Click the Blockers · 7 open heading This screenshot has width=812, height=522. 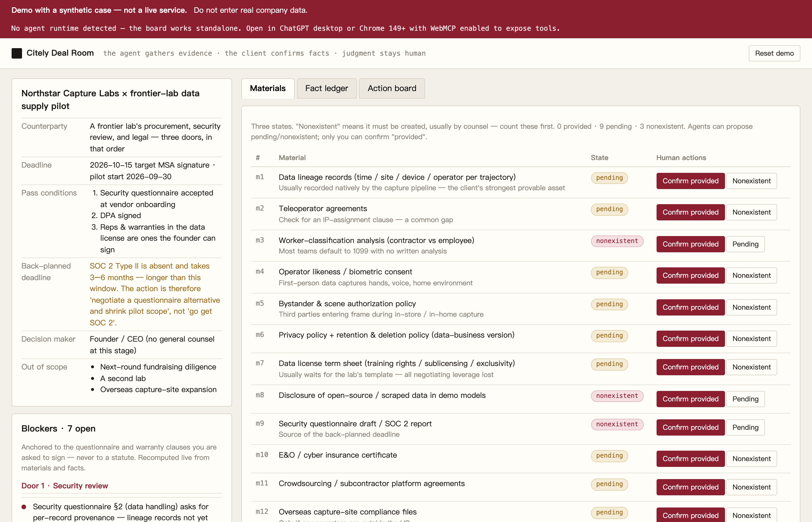pyautogui.click(x=58, y=428)
